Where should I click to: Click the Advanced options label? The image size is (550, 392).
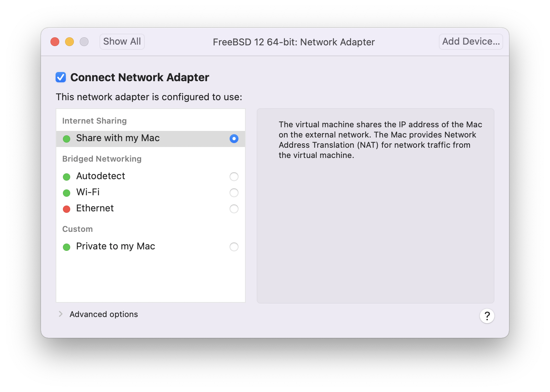click(103, 314)
